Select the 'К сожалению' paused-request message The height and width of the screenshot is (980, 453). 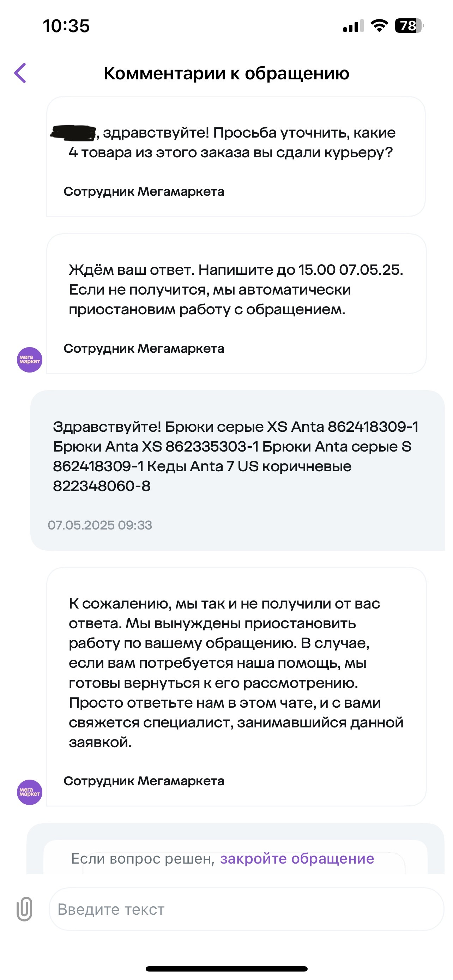pyautogui.click(x=236, y=687)
